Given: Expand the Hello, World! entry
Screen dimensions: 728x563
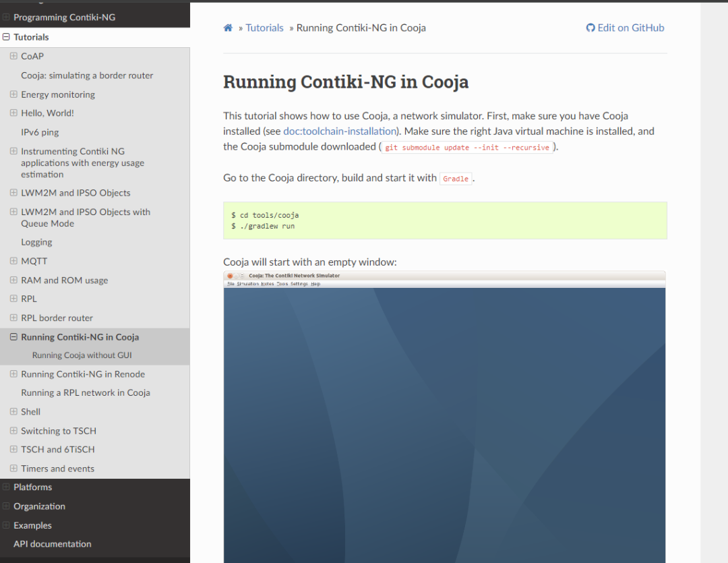Looking at the screenshot, I should (13, 113).
